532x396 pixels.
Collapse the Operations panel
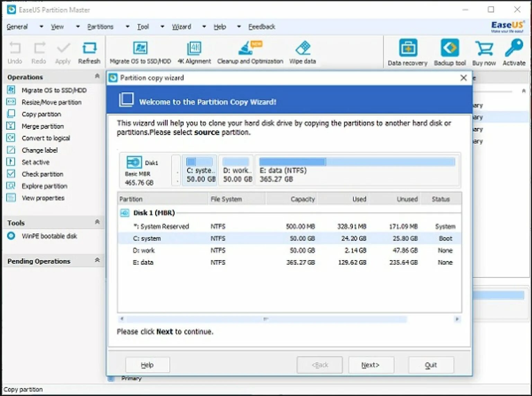97,76
